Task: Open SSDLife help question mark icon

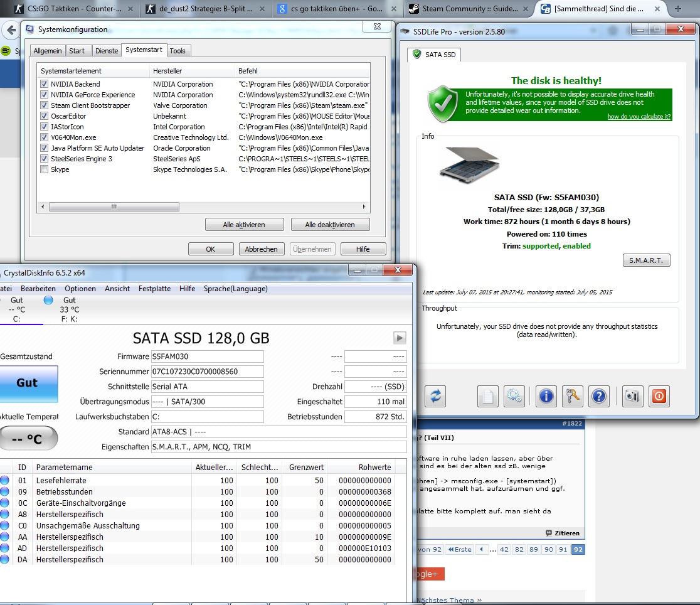Action: [x=599, y=397]
